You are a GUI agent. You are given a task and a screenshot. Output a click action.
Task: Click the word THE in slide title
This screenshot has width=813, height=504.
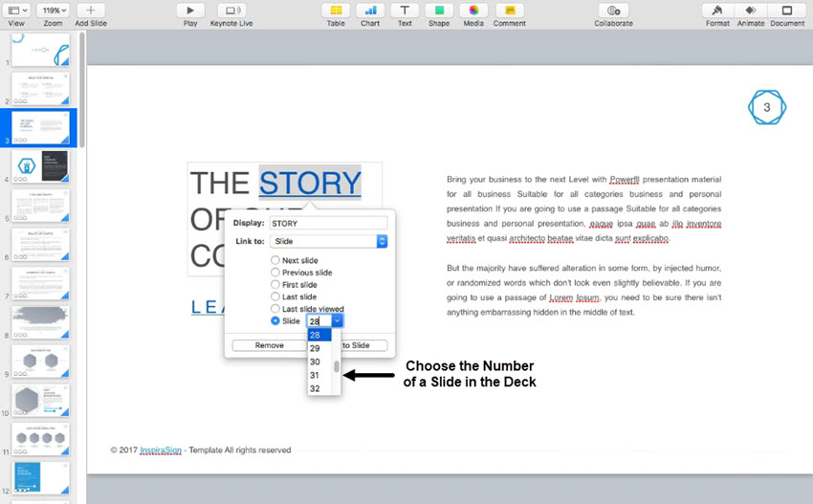(x=220, y=183)
